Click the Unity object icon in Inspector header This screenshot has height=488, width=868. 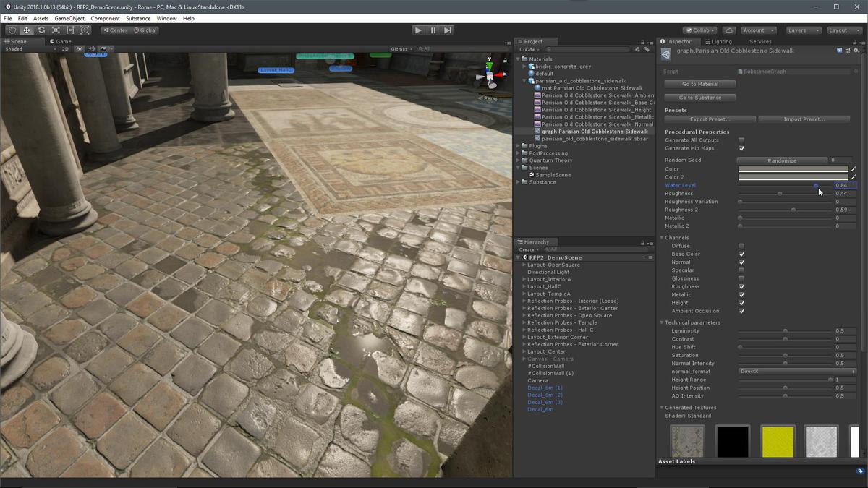666,54
